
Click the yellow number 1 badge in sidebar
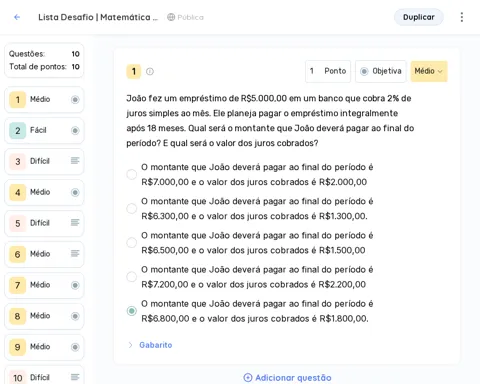(x=18, y=99)
